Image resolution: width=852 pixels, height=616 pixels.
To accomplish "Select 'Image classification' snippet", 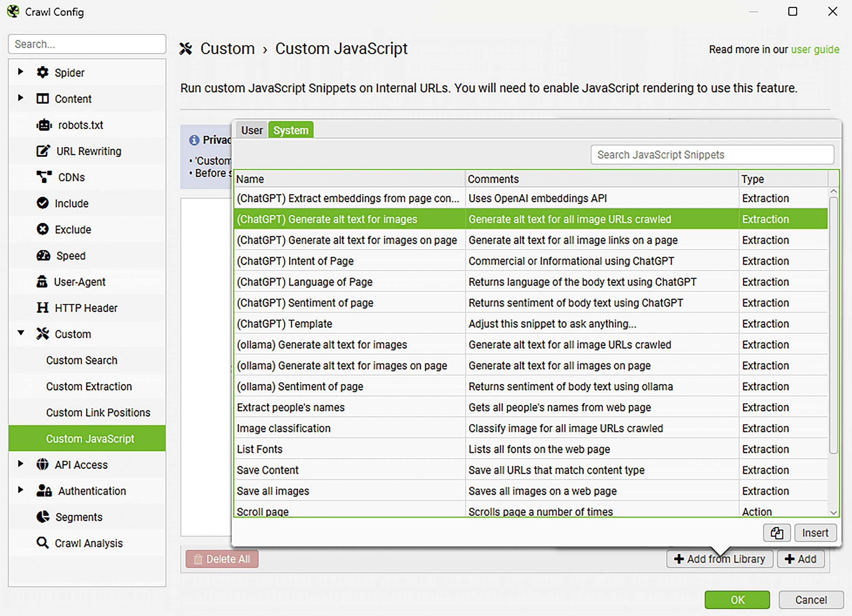I will [531, 428].
